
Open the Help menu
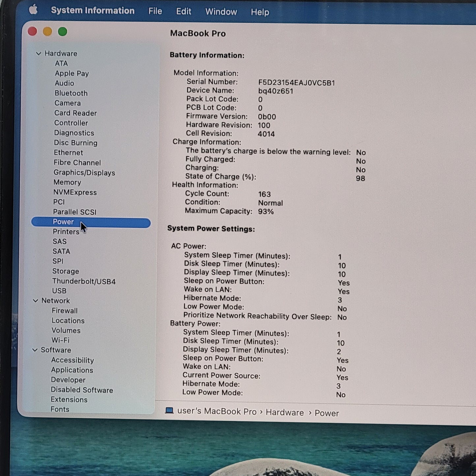point(260,12)
